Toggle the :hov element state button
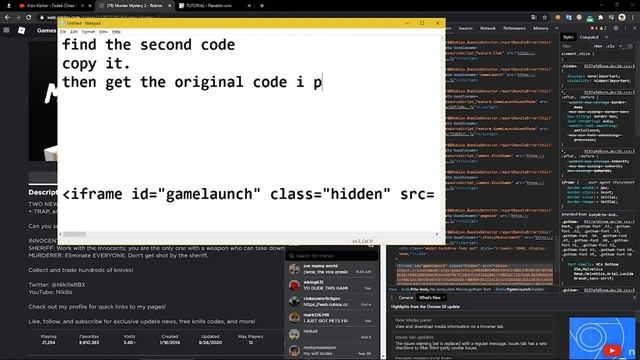 click(x=598, y=46)
